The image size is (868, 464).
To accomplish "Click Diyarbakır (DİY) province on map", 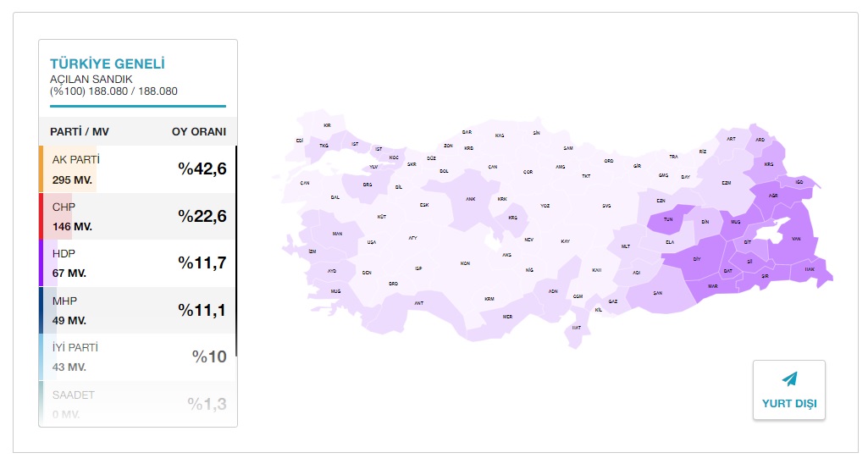I will point(696,259).
